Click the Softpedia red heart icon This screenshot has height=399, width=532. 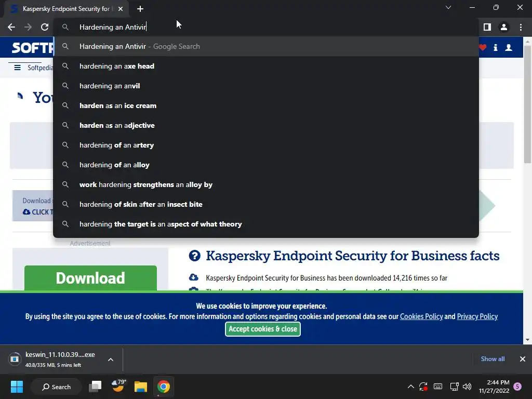[483, 47]
